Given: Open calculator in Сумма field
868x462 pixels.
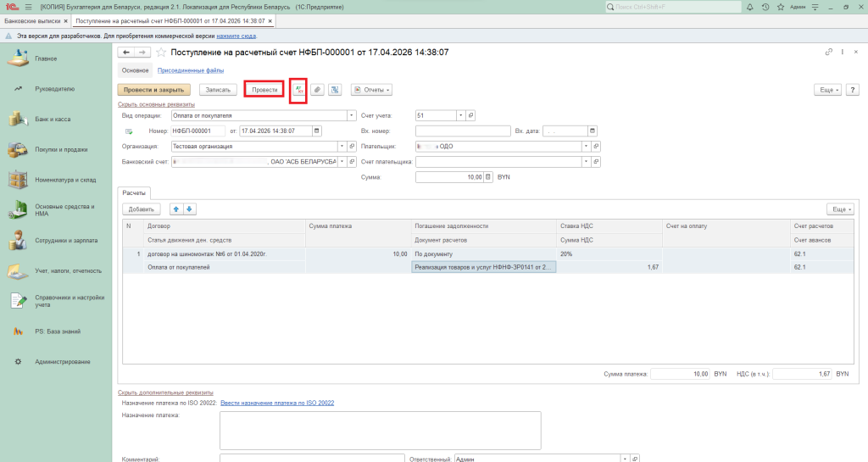Looking at the screenshot, I should click(x=488, y=177).
